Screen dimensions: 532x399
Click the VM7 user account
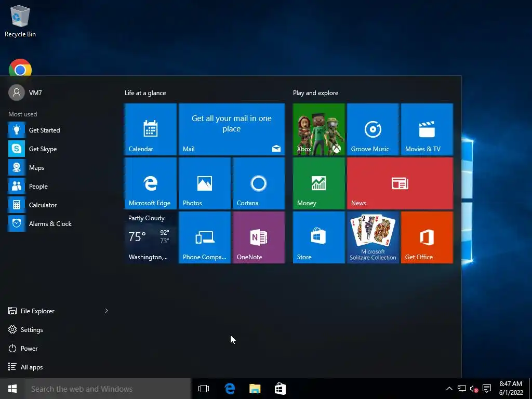[x=25, y=92]
